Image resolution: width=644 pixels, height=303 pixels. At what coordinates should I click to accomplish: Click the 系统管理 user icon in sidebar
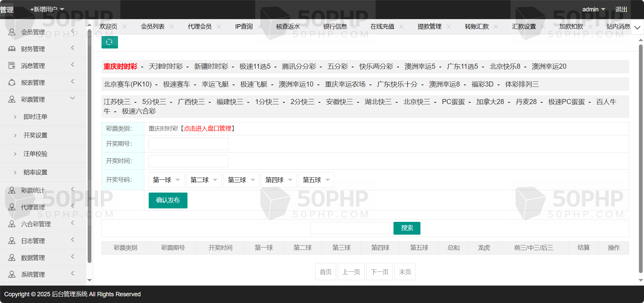click(12, 274)
